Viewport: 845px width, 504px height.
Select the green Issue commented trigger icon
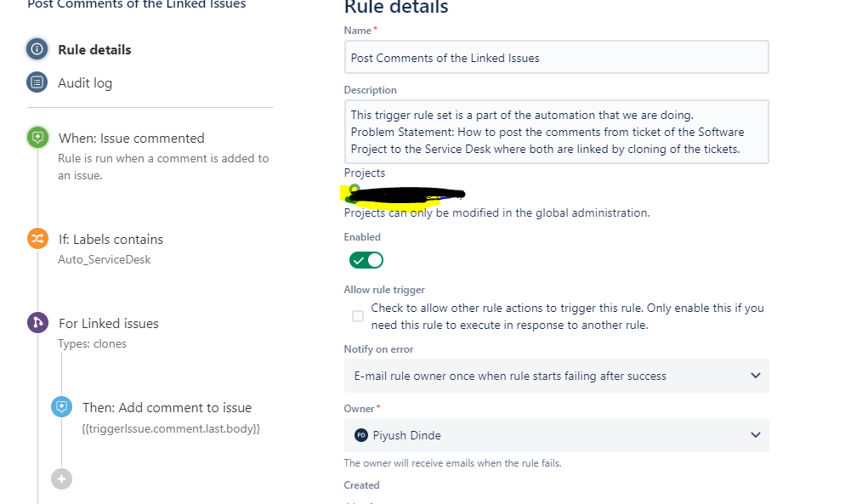click(37, 138)
